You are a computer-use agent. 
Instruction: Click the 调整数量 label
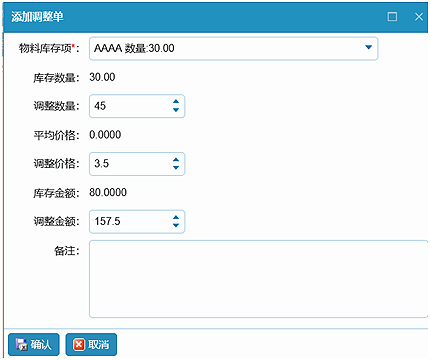pyautogui.click(x=57, y=106)
